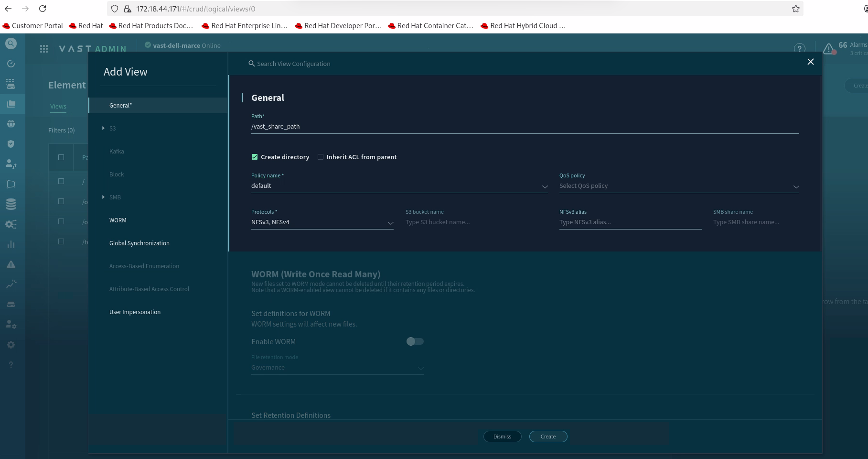Go to the WORM section
Viewport: 868px width, 459px height.
click(118, 220)
